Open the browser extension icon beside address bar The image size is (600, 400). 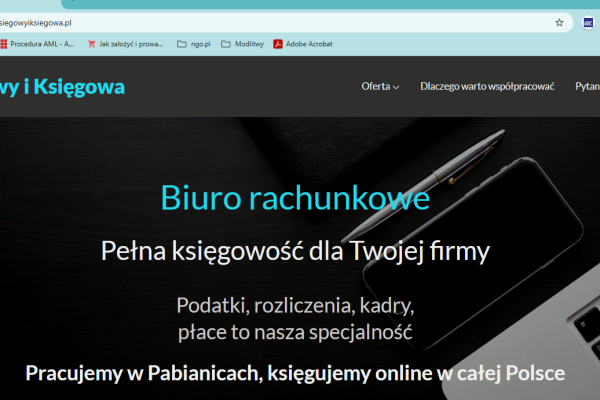(x=588, y=23)
